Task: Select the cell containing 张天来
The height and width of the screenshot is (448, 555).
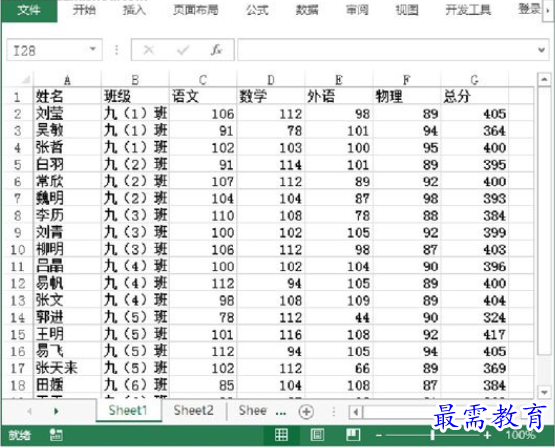Action: pyautogui.click(x=67, y=368)
